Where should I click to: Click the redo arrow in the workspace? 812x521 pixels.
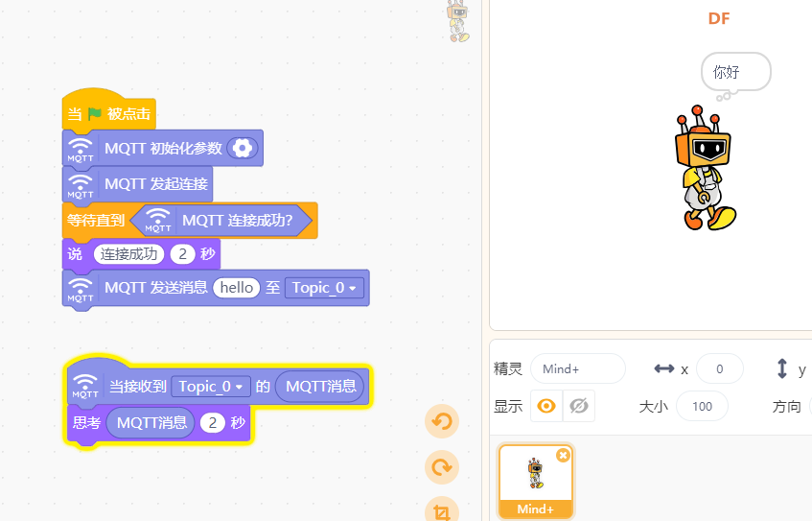click(442, 467)
